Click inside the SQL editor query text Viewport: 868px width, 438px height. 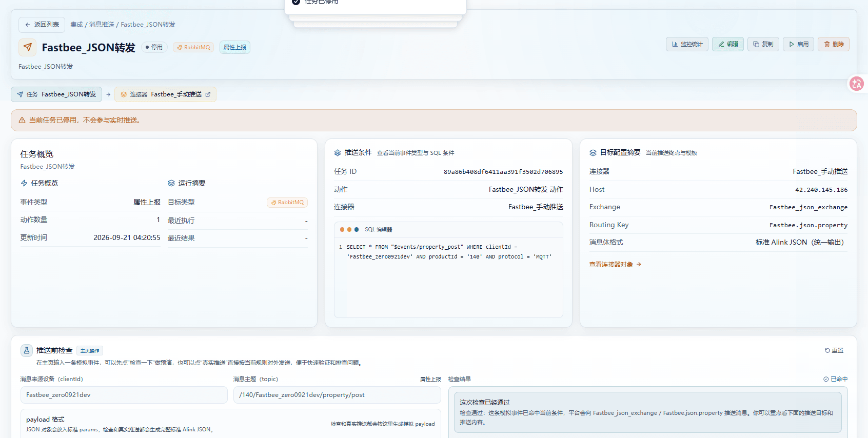point(449,252)
